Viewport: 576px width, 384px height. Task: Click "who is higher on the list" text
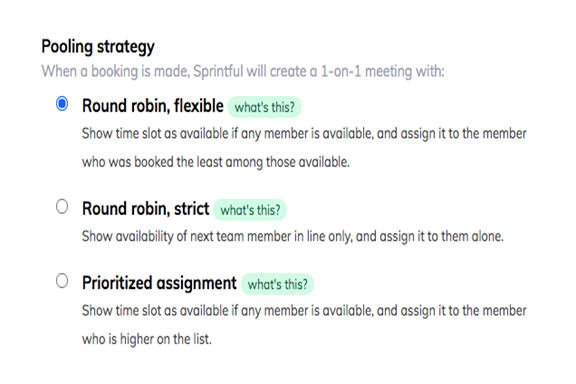(x=147, y=339)
